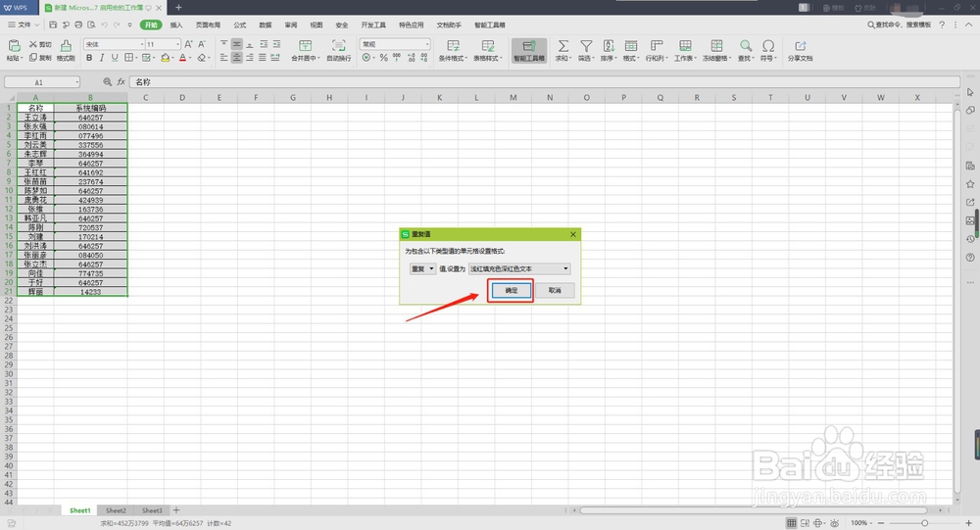Switch to the 页面布局 ribbon tab
The height and width of the screenshot is (530, 980).
pos(208,25)
